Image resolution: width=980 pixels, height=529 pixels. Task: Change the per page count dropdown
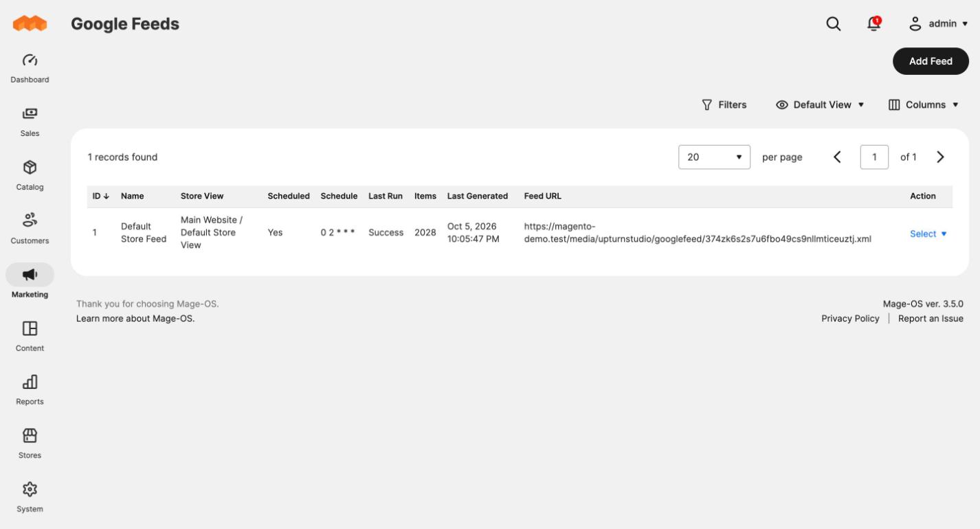(x=714, y=157)
